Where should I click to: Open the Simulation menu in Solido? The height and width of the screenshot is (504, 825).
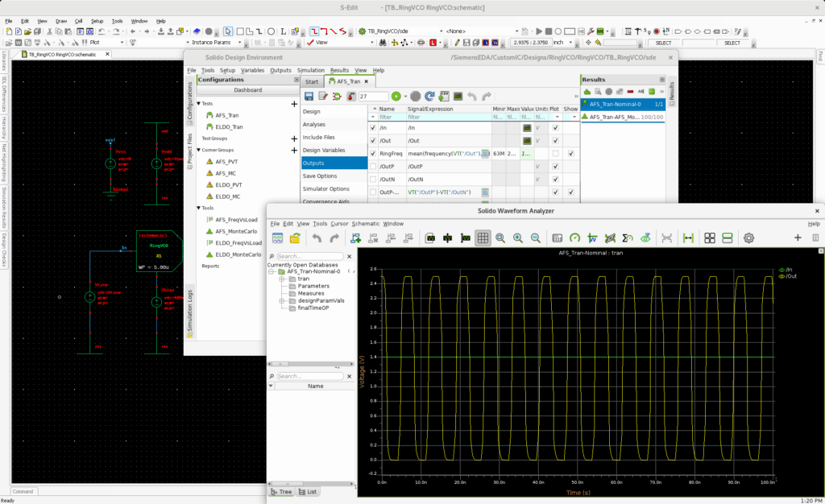click(311, 70)
